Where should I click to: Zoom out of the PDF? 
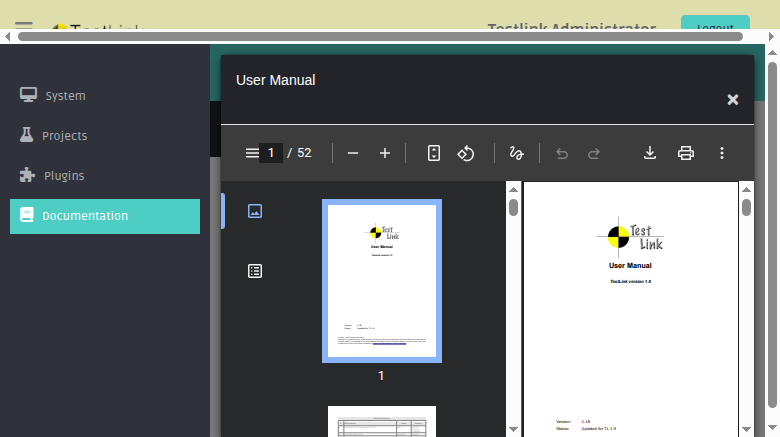tap(353, 153)
